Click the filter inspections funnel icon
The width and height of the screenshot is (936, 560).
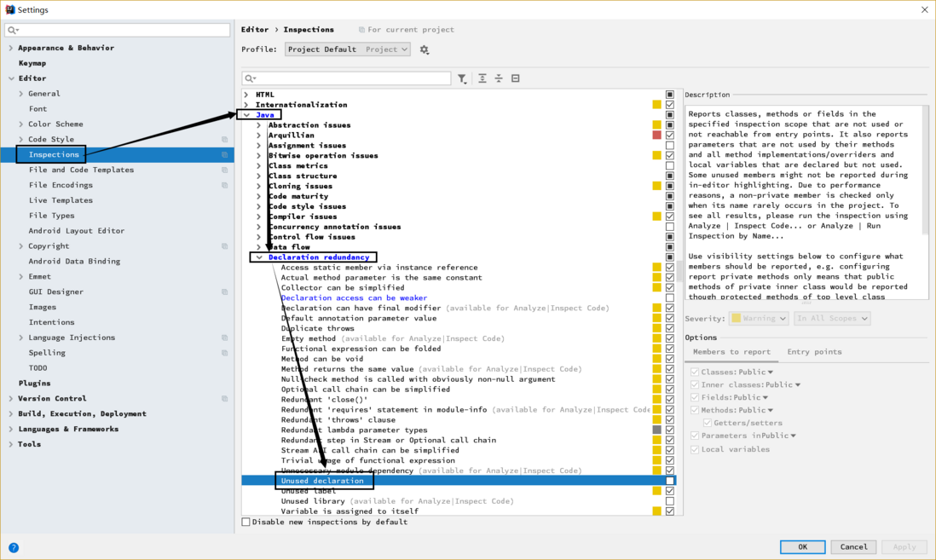click(x=462, y=78)
